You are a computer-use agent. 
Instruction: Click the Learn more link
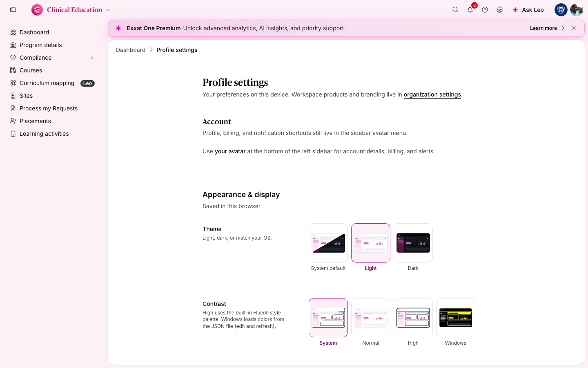(547, 28)
